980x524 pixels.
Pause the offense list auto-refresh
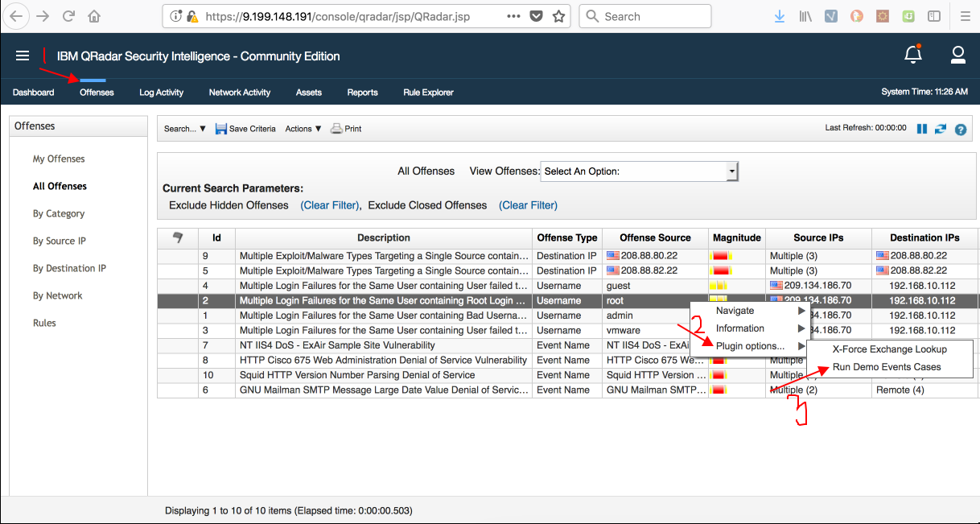[922, 128]
